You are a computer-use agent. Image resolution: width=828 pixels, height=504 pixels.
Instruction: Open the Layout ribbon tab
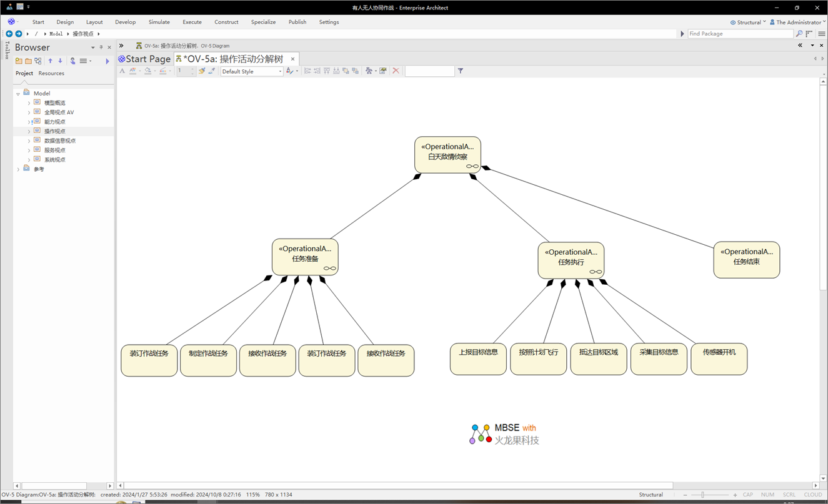click(94, 22)
